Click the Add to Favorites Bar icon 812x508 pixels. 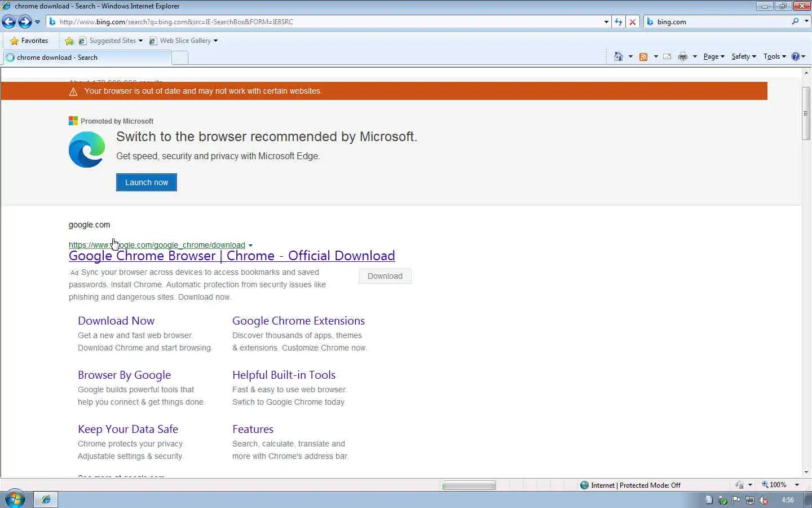pyautogui.click(x=69, y=41)
